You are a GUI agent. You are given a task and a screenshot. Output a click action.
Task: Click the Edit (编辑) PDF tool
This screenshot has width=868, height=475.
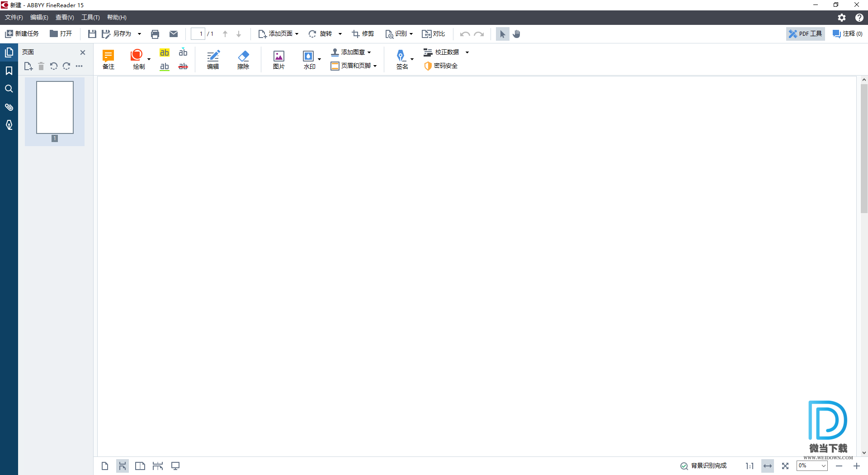tap(213, 59)
